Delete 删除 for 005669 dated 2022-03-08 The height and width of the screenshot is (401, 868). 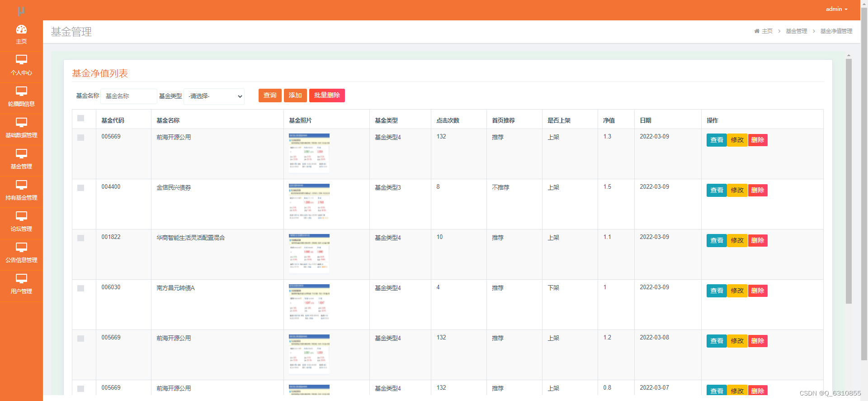pos(758,341)
